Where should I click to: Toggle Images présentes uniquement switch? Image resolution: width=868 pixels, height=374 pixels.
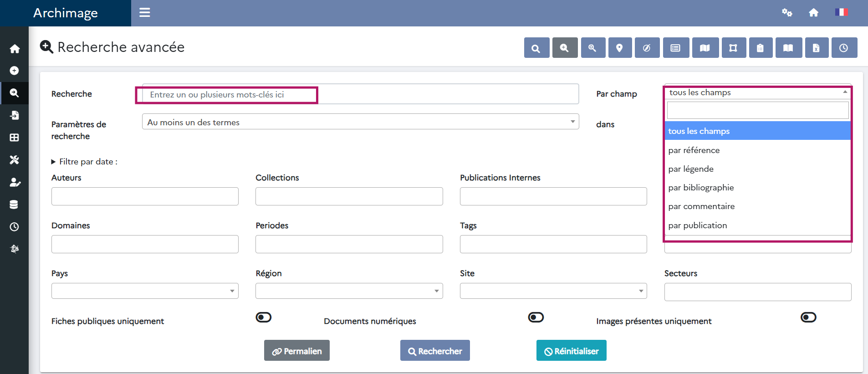click(808, 317)
